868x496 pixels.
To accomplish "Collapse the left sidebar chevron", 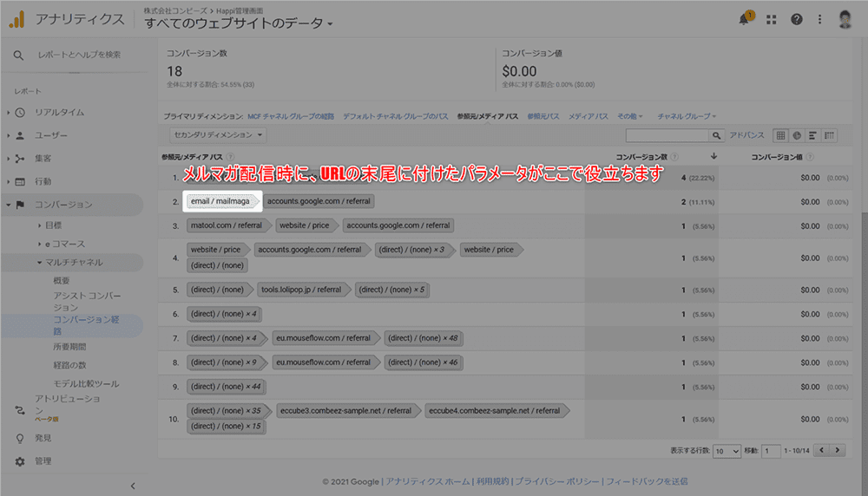I will point(133,486).
